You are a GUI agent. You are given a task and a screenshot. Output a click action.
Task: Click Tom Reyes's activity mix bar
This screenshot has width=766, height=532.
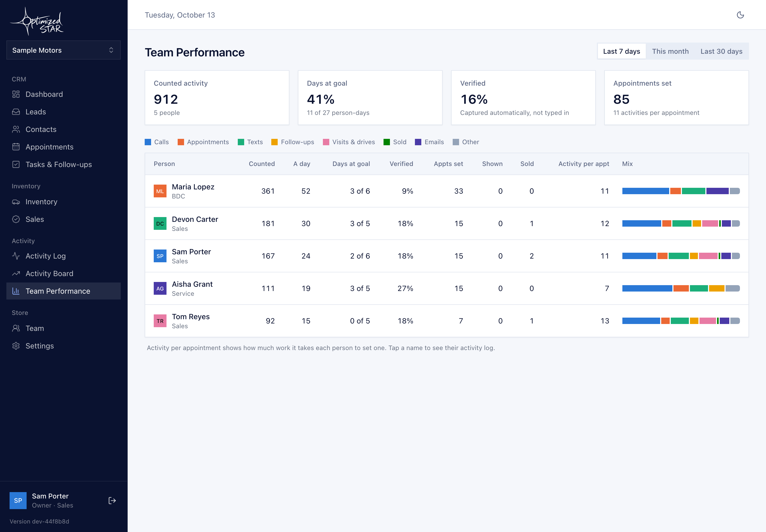point(681,321)
